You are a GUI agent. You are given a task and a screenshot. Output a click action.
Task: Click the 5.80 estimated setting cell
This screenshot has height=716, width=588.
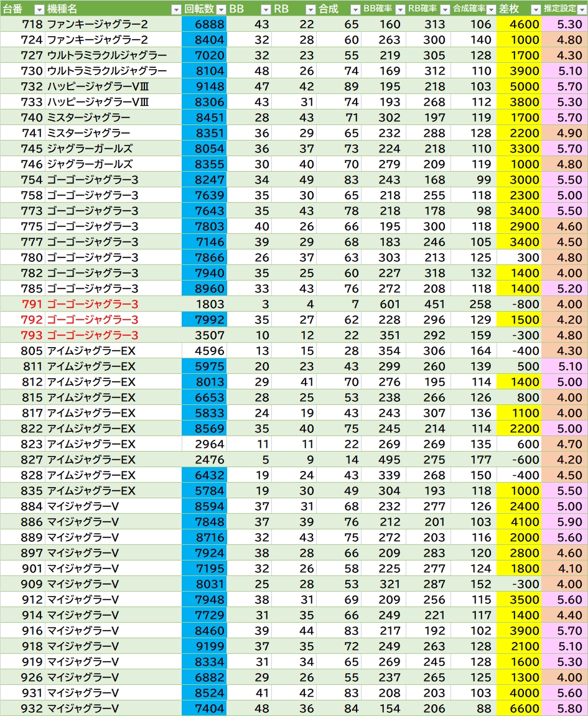tap(565, 707)
